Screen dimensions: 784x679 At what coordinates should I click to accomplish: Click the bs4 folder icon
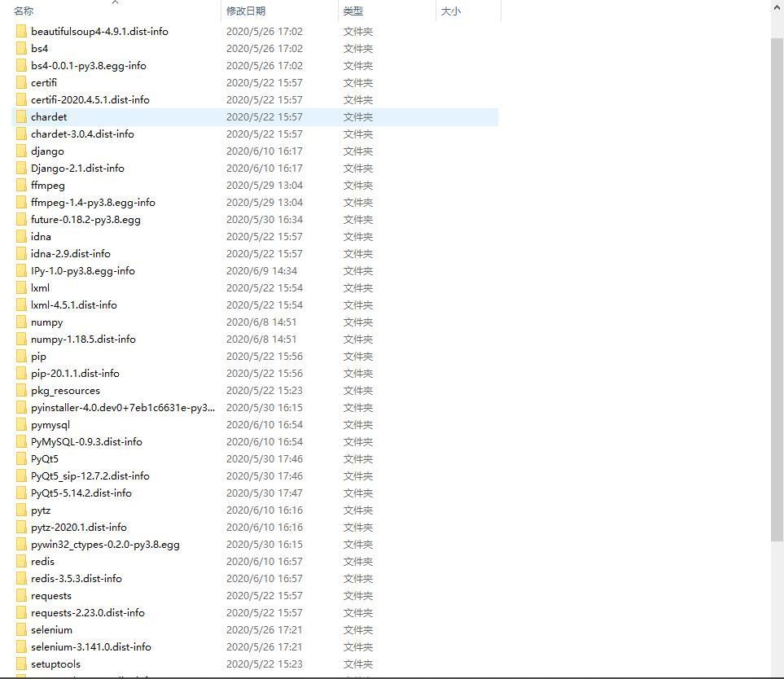click(x=21, y=49)
